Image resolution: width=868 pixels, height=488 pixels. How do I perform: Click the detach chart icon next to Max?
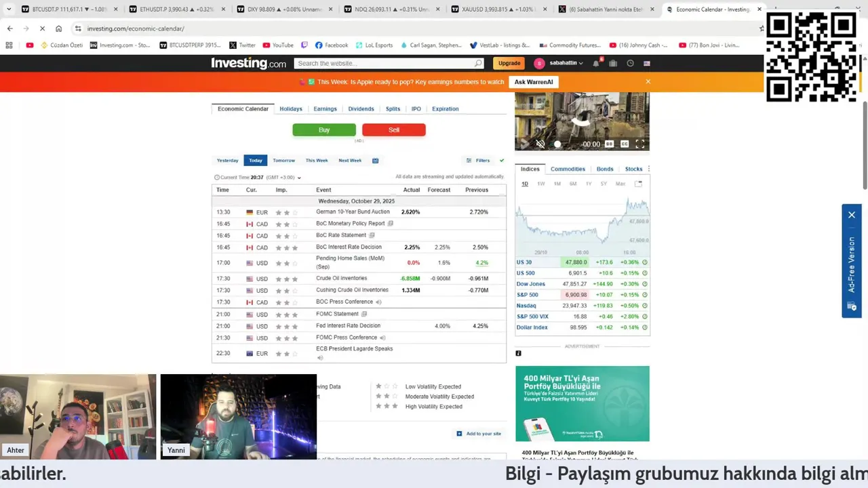coord(638,184)
